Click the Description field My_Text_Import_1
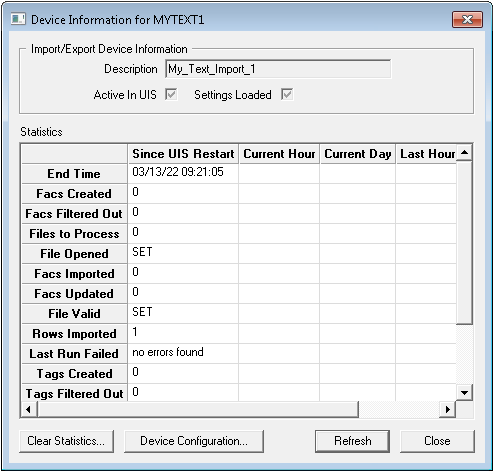Screen dimensions: 494x472 pos(278,69)
